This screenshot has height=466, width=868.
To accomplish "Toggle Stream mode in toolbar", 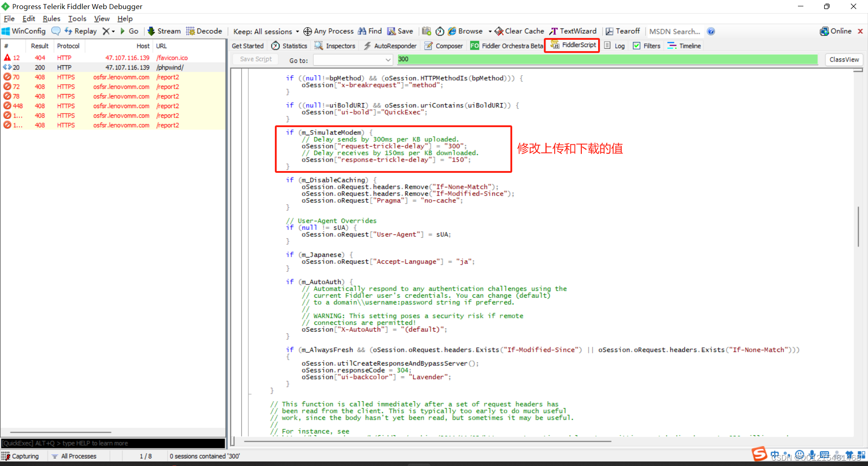I will 164,31.
